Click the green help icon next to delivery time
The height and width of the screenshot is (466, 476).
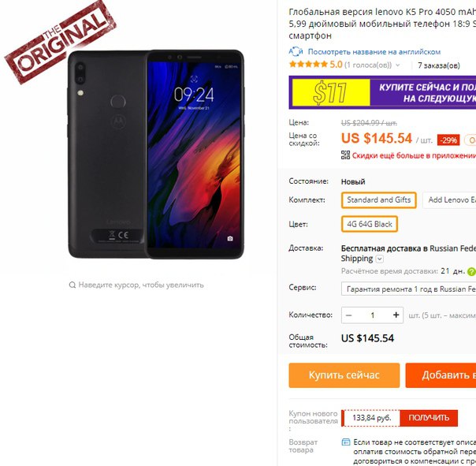click(x=472, y=271)
